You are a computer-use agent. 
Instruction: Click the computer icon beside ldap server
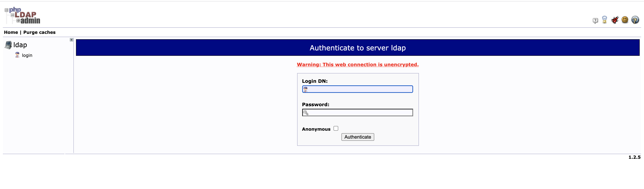click(8, 44)
